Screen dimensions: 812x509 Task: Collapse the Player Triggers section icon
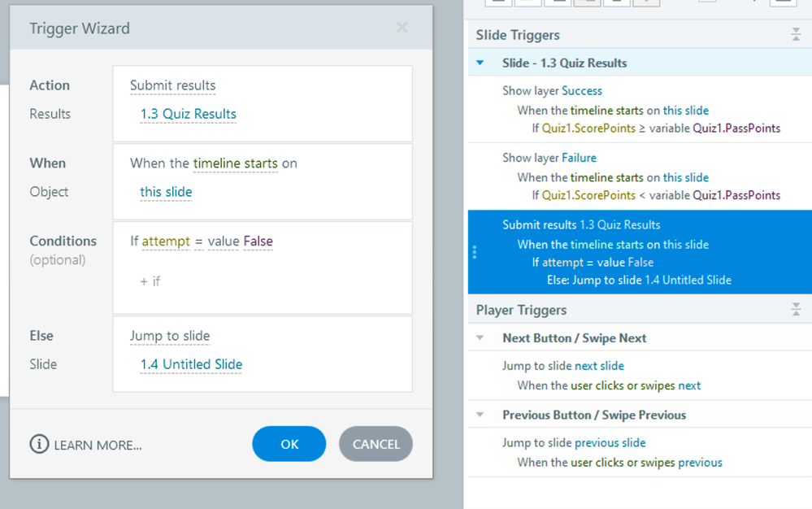point(796,310)
